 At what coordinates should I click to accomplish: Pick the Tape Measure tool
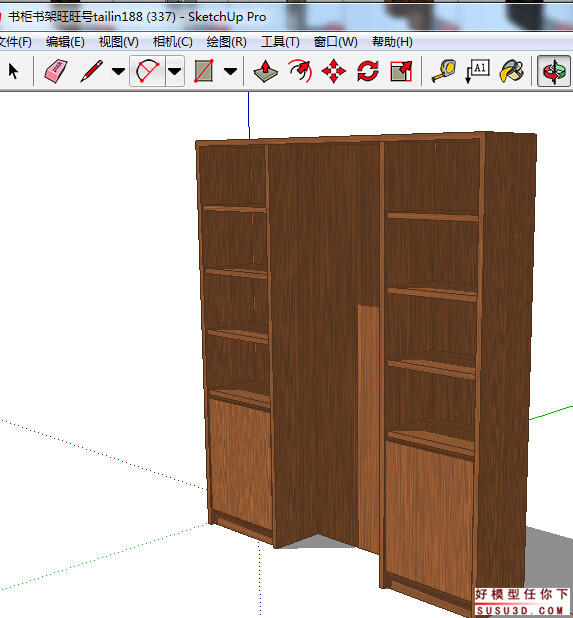pos(444,71)
